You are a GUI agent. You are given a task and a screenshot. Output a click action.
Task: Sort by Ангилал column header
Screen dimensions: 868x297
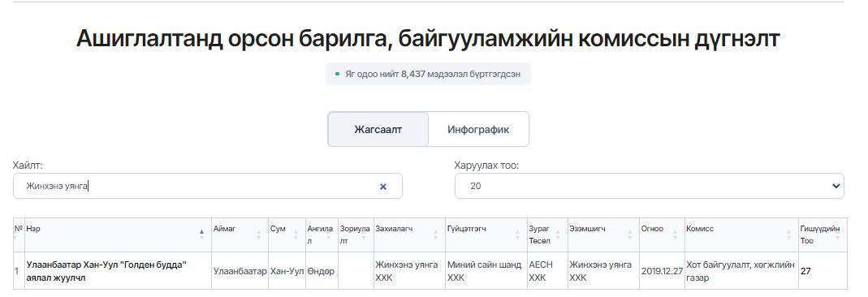click(322, 235)
